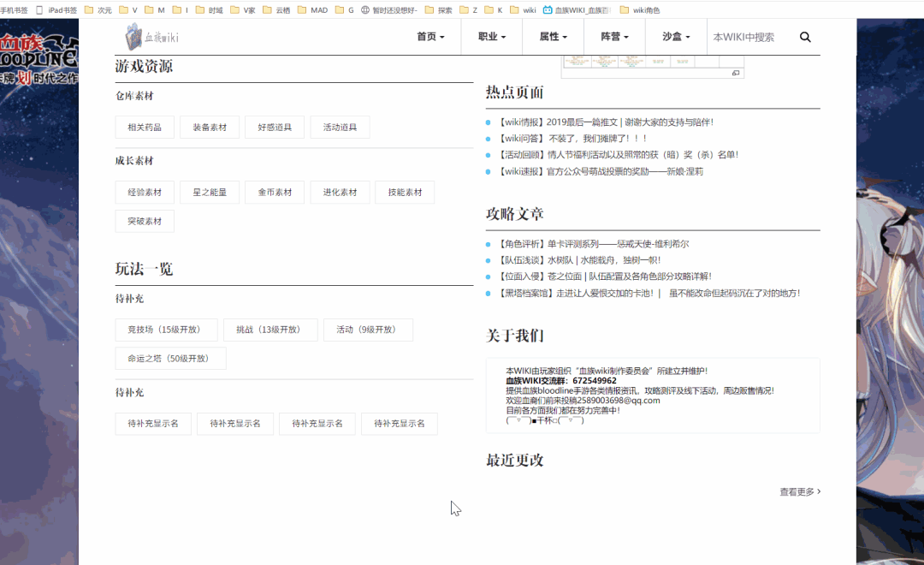Open the 沙盒 navigation menu
The width and height of the screenshot is (924, 565).
(676, 37)
